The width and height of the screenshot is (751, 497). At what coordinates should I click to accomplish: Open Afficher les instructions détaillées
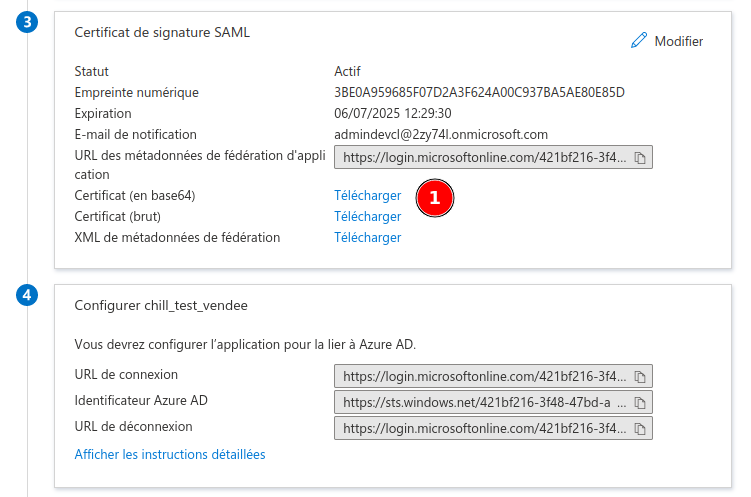tap(170, 454)
